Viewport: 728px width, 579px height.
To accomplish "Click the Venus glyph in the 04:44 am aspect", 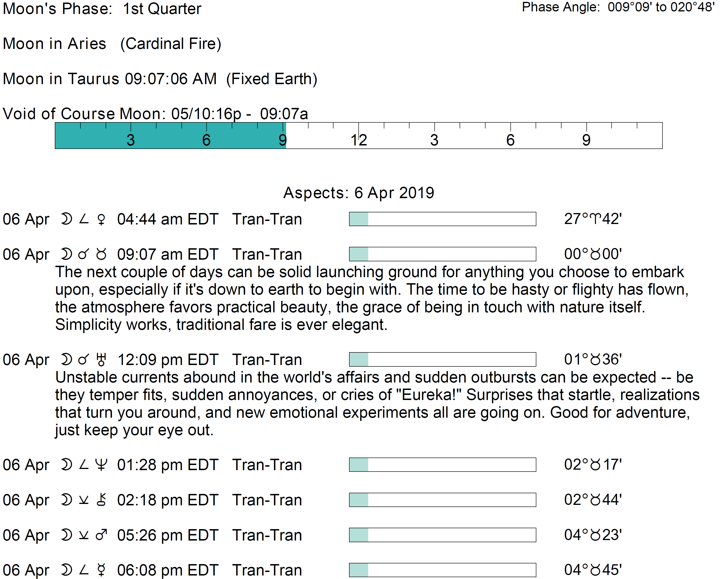I will (101, 220).
